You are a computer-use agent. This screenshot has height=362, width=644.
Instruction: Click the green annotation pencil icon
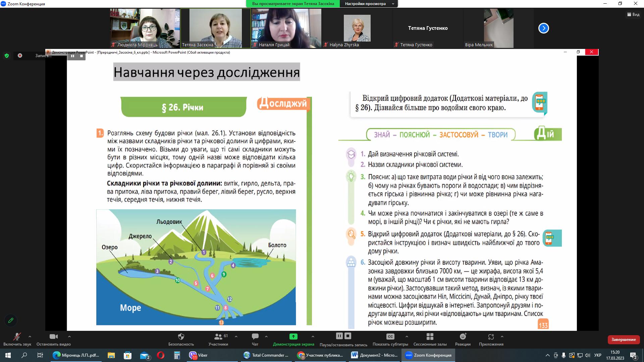point(11,320)
